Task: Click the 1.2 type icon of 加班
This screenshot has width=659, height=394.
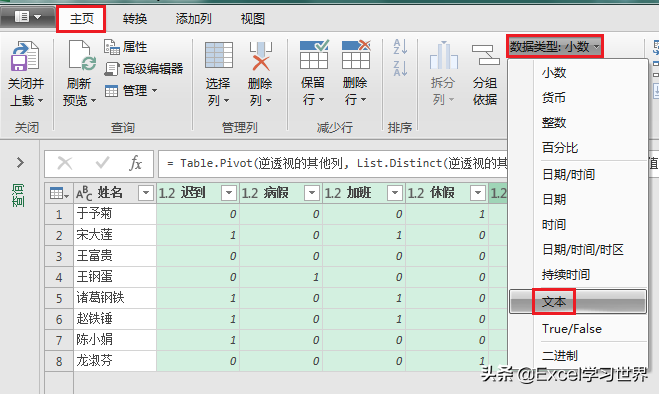Action: pos(332,193)
